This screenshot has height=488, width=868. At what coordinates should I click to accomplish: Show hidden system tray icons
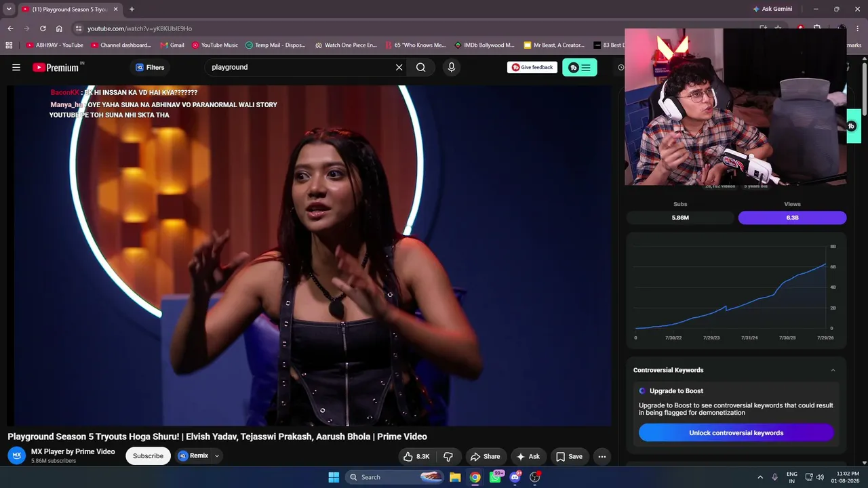tap(760, 477)
